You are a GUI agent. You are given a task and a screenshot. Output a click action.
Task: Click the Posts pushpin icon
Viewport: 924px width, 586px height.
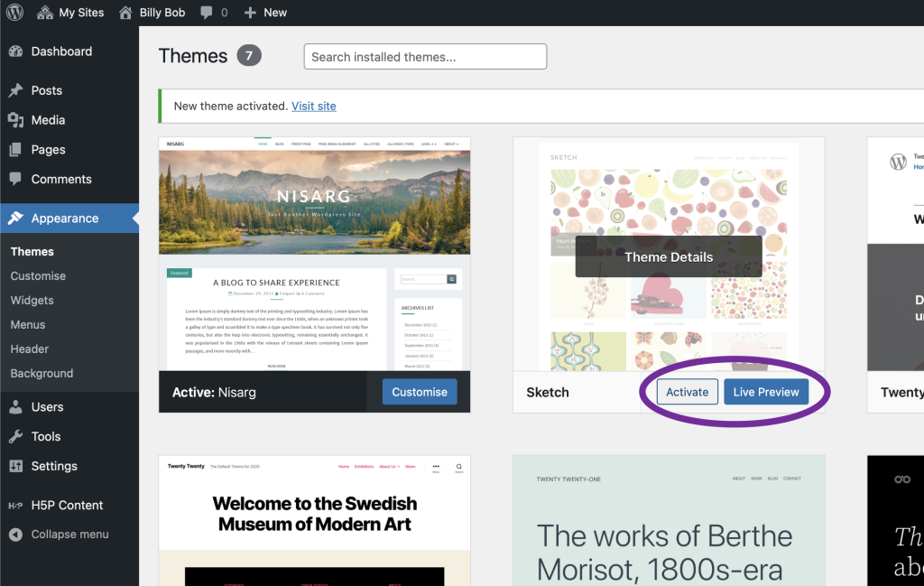(x=16, y=90)
